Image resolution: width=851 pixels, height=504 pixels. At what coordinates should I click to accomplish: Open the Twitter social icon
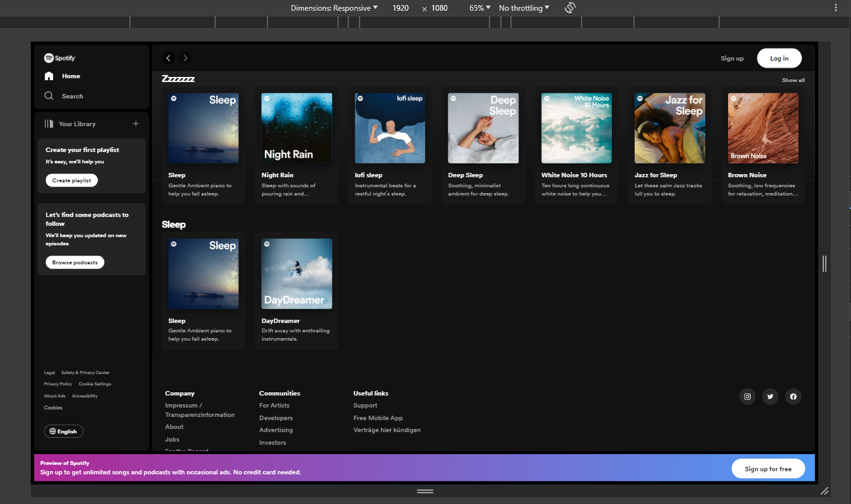pyautogui.click(x=770, y=397)
